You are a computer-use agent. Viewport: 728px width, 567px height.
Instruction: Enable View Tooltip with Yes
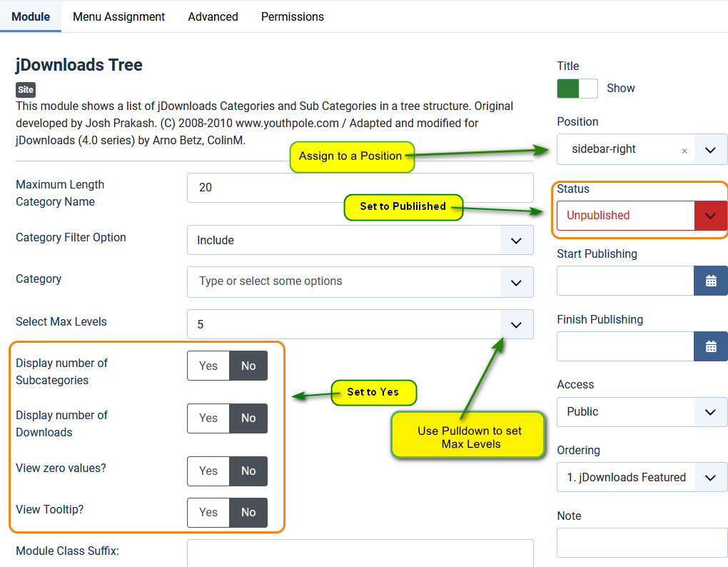[x=208, y=512]
